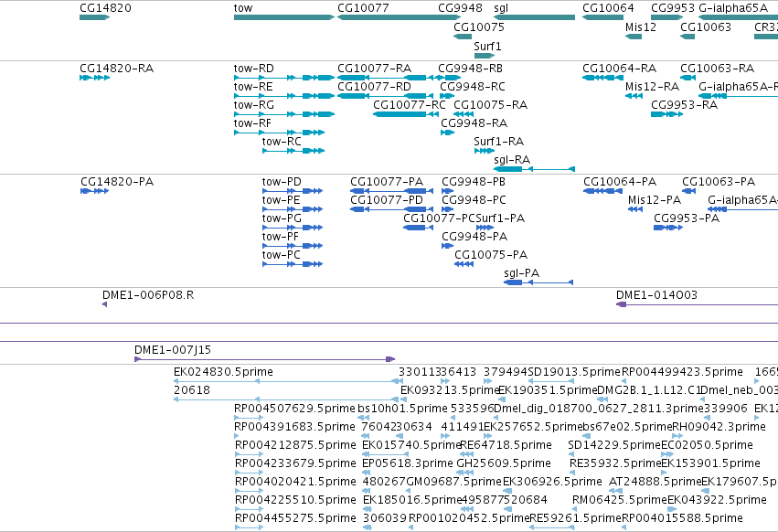778x532 pixels.
Task: Select the tow-PE protein
Action: [293, 209]
